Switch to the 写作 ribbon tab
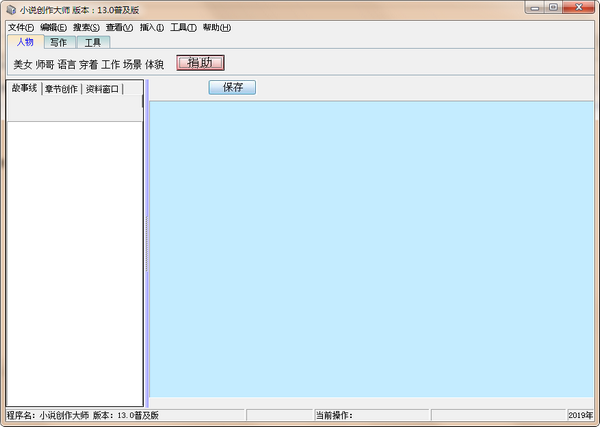The image size is (600, 427). coord(59,42)
